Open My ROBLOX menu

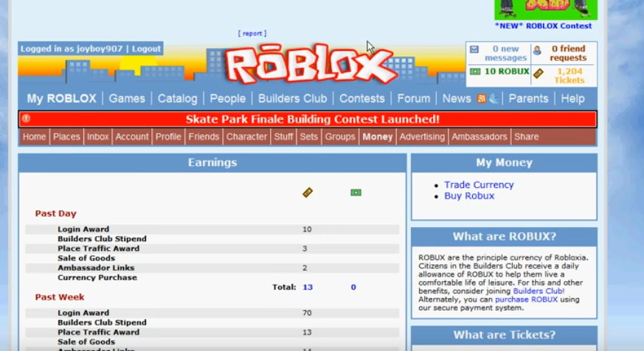[x=62, y=99]
